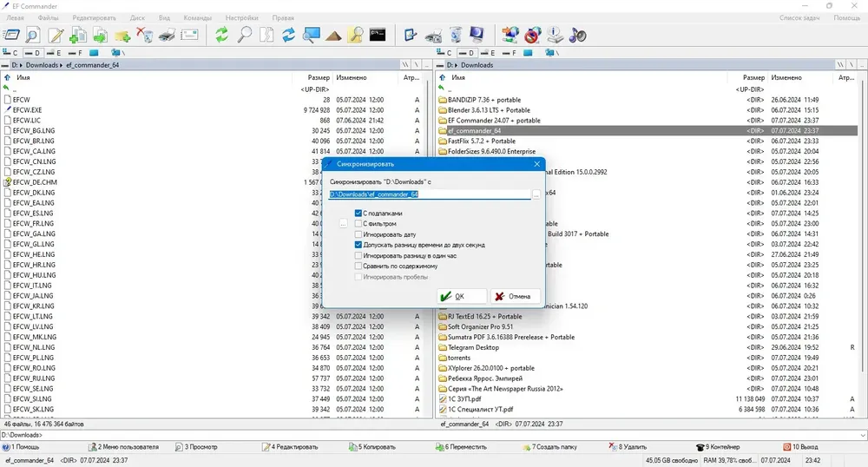Viewport: 868px width, 467px height.
Task: Click the envelope mail toolbar icon
Action: [188, 36]
